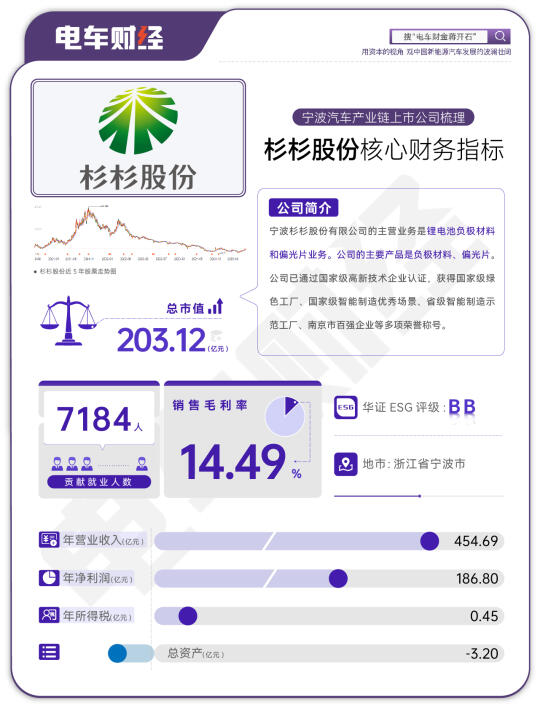Click the 年所得税 slider handle
Screen dimensions: 540x708
pos(188,616)
